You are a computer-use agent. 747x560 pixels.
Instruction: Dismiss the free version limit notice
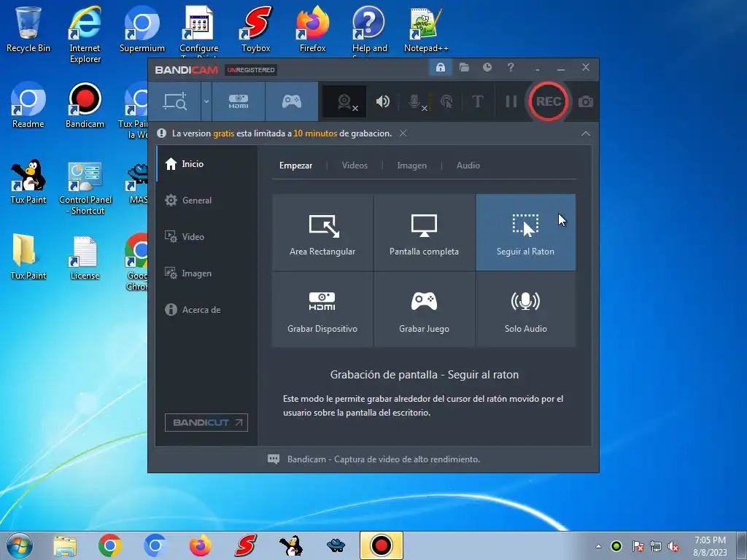403,133
